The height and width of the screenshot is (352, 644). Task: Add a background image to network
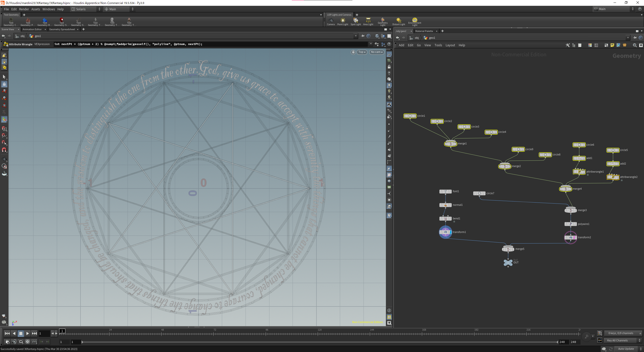pos(618,45)
